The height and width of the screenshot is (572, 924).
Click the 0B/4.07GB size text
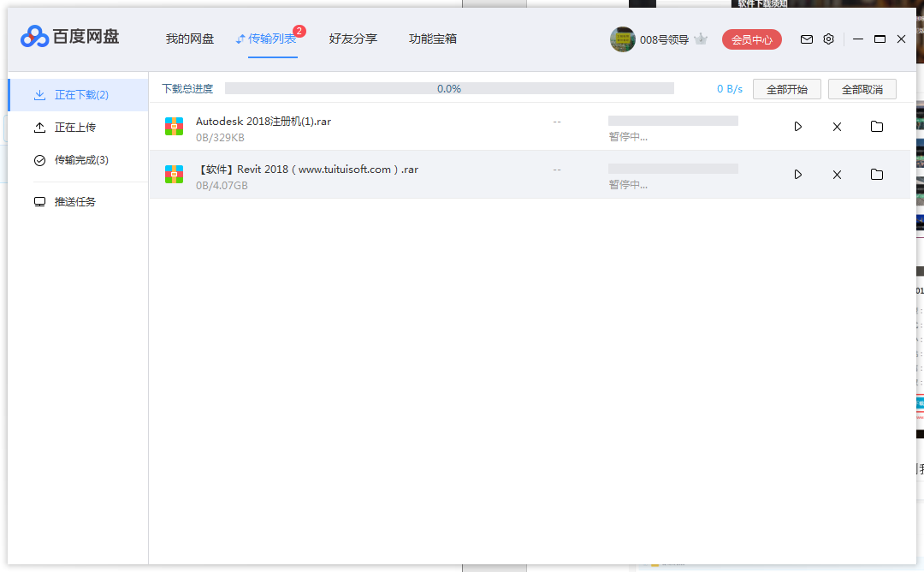click(x=222, y=185)
